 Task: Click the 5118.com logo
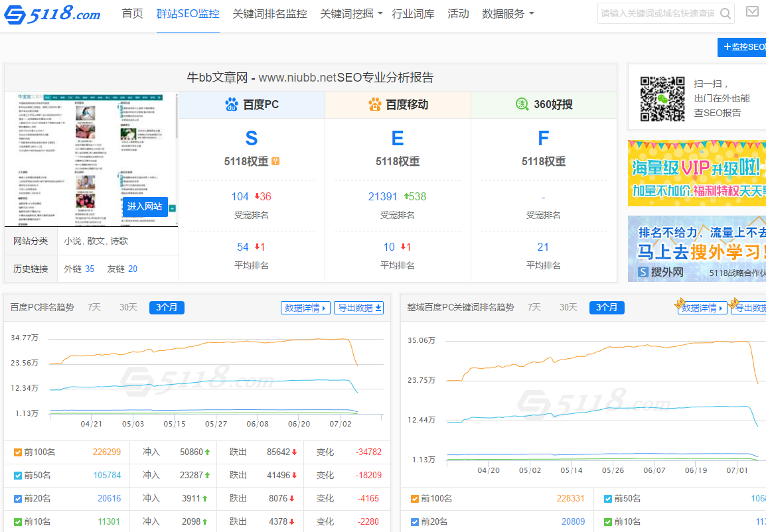[52, 14]
